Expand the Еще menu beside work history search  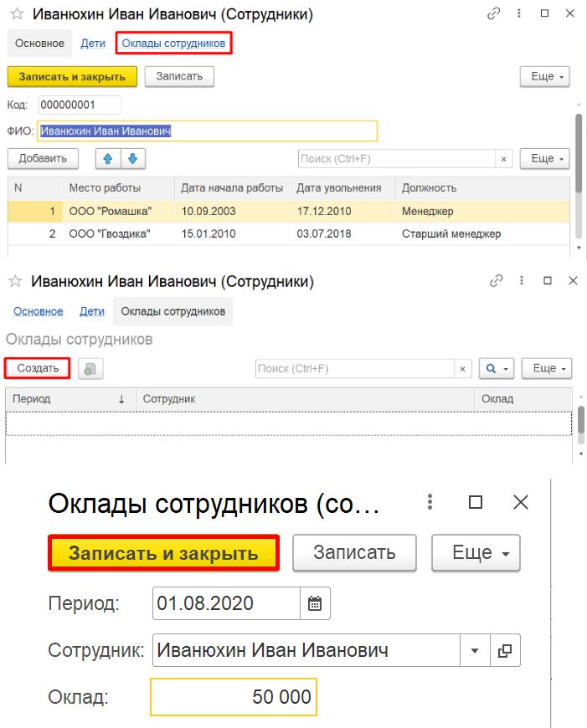tap(544, 159)
